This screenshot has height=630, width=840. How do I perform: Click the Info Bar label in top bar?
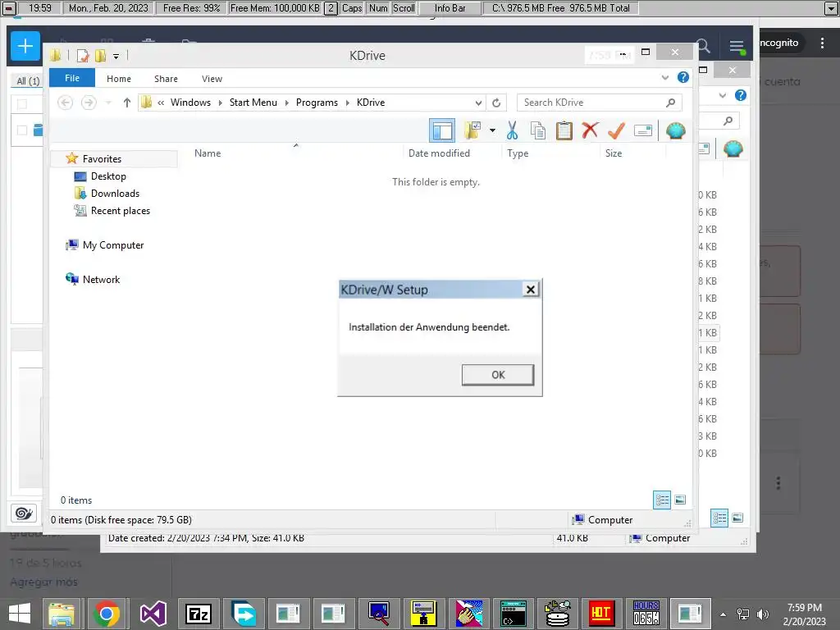(x=450, y=8)
